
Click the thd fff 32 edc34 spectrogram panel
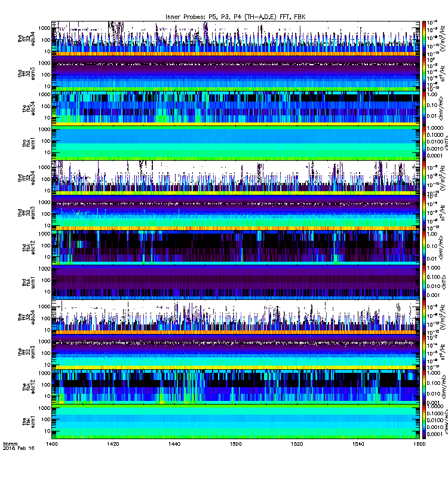tap(235, 178)
